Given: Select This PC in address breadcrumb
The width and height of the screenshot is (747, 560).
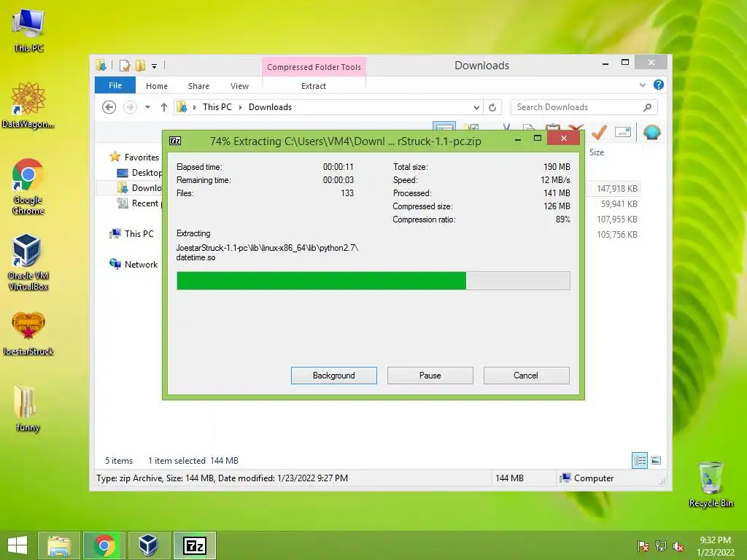Looking at the screenshot, I should coord(217,107).
